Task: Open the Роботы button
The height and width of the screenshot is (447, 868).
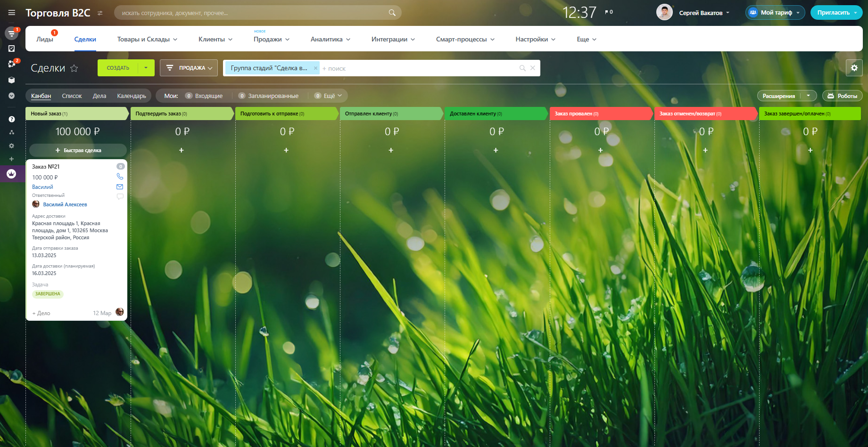Action: click(x=843, y=96)
